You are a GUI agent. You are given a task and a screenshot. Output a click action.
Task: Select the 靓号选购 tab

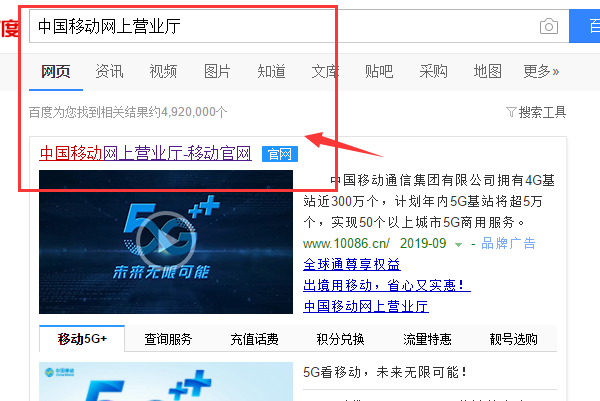pyautogui.click(x=514, y=339)
